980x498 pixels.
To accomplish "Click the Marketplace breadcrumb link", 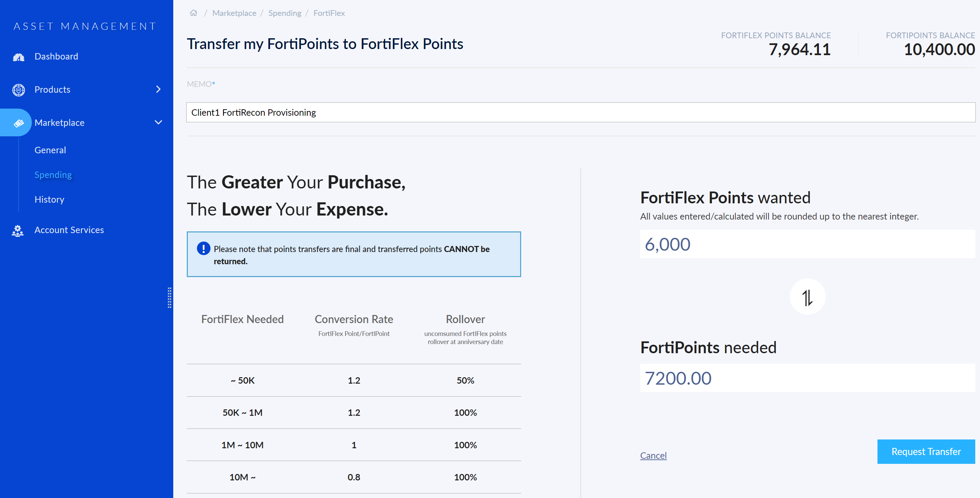I will coord(235,13).
